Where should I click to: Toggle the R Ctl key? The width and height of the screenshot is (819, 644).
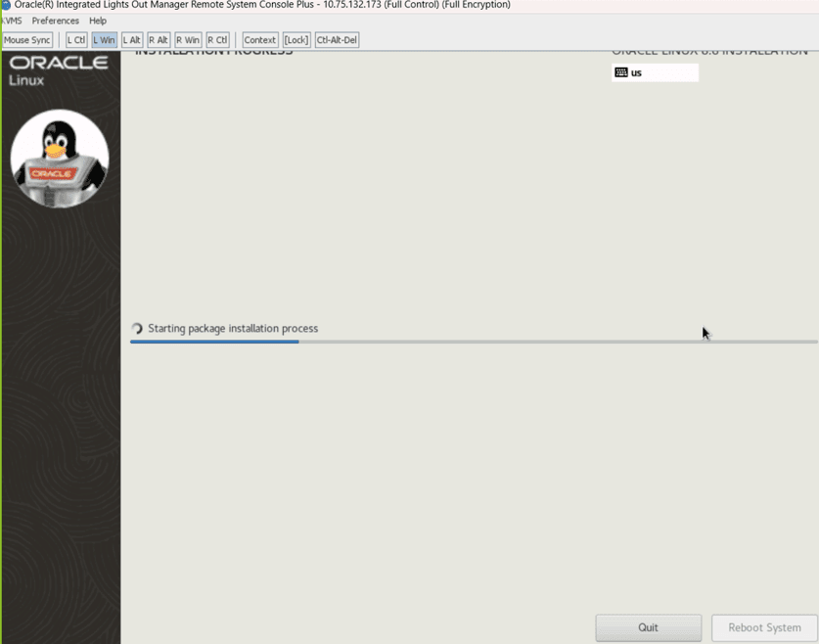coord(216,39)
